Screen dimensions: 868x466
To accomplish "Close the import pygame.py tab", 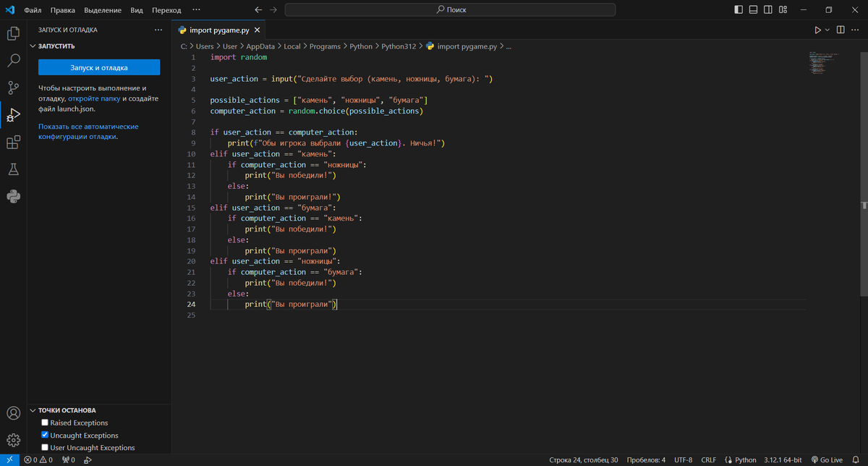I will click(255, 30).
